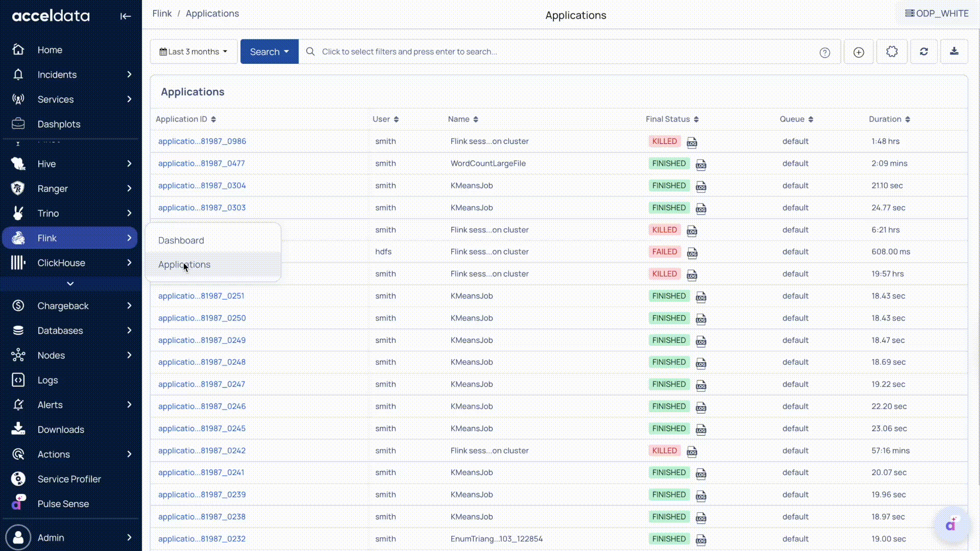Sort table by Application ID column

click(x=213, y=119)
